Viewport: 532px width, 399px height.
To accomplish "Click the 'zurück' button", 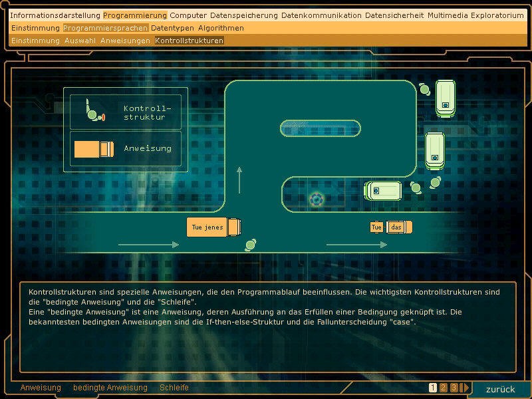I will 500,389.
